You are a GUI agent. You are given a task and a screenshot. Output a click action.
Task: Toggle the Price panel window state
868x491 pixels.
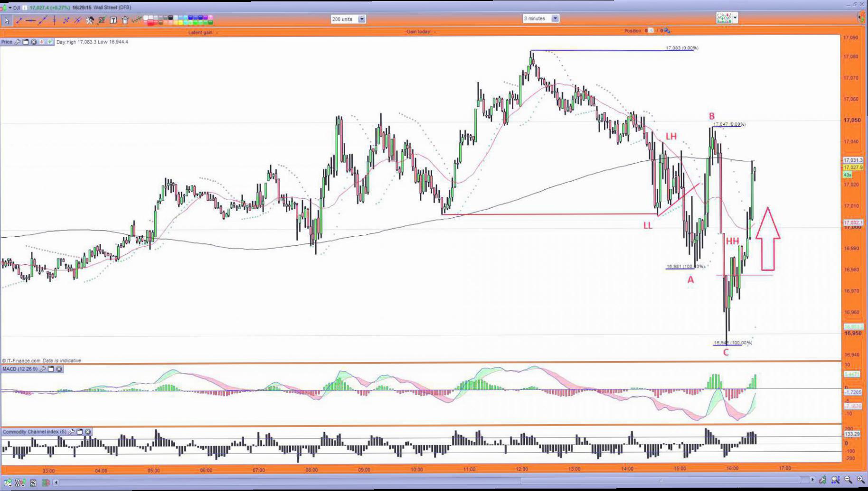26,42
